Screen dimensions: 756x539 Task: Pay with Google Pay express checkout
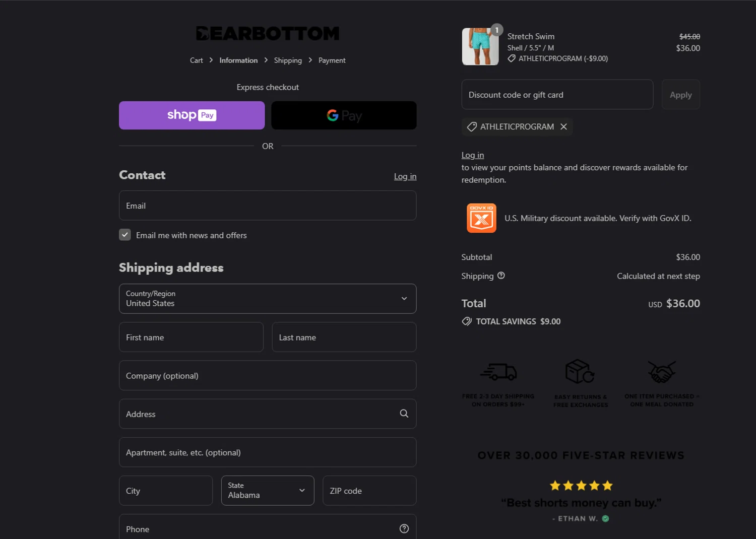pyautogui.click(x=344, y=115)
